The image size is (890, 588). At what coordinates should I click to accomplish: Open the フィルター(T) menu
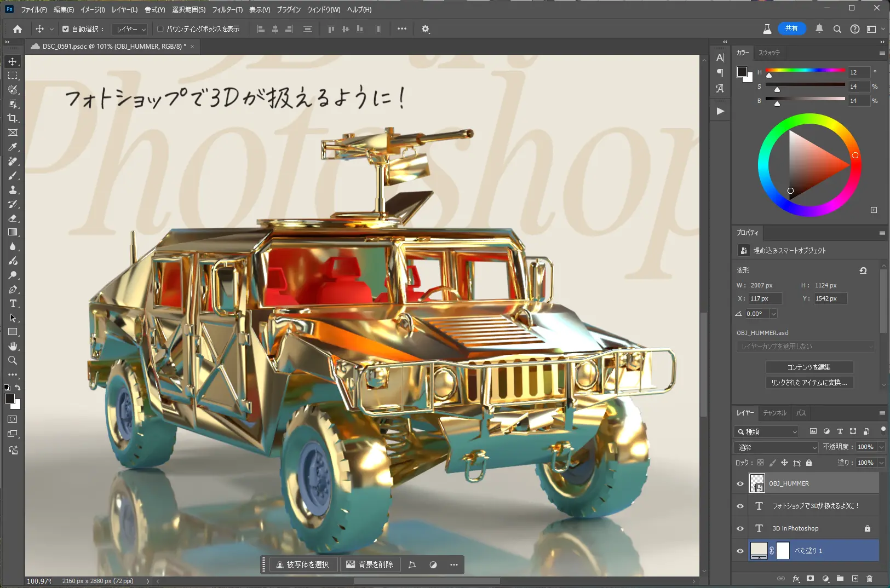point(227,10)
